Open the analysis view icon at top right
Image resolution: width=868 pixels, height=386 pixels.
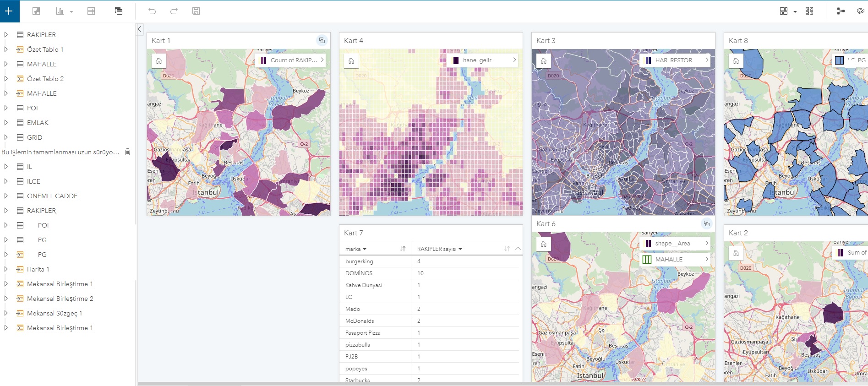pos(841,11)
